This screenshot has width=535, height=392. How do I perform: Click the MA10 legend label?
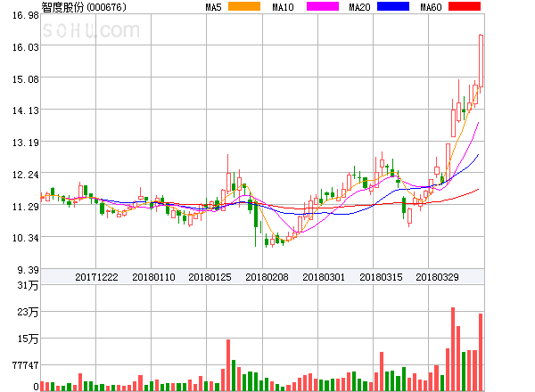click(283, 7)
